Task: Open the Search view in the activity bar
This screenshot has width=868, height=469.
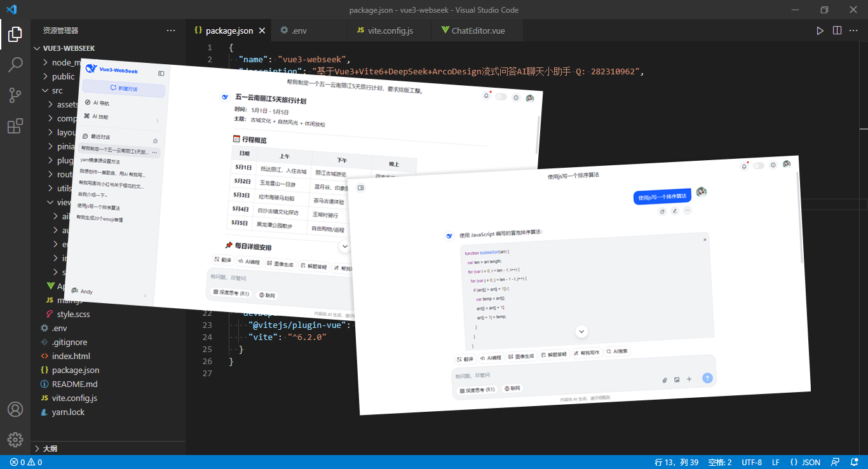Action: click(15, 65)
